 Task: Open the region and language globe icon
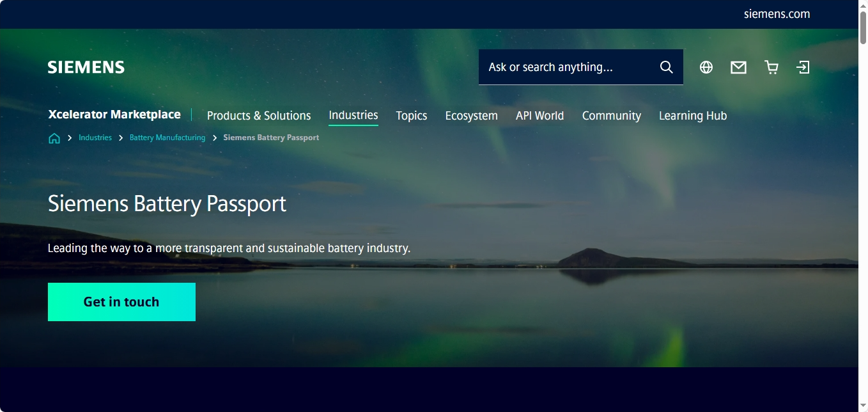[706, 67]
